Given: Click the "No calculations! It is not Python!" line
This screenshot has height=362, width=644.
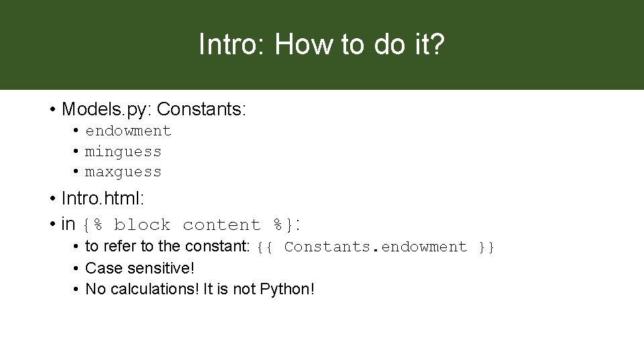Looking at the screenshot, I should pyautogui.click(x=200, y=290).
